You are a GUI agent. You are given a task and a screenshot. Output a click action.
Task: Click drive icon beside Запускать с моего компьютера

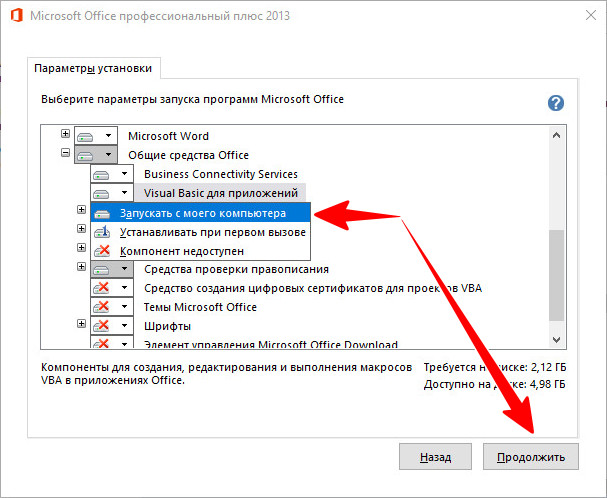(102, 214)
